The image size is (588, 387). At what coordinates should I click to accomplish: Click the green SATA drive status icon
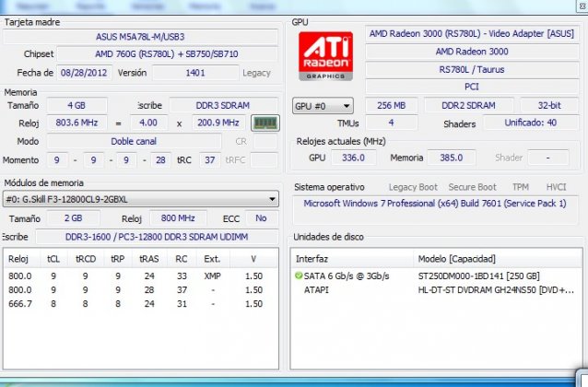coord(299,276)
